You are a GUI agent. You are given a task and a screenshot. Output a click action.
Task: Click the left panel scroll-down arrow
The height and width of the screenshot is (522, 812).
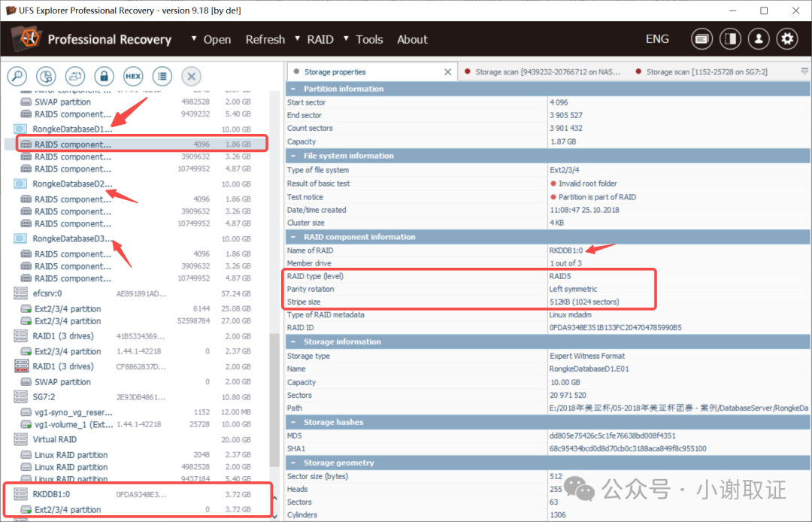[274, 516]
